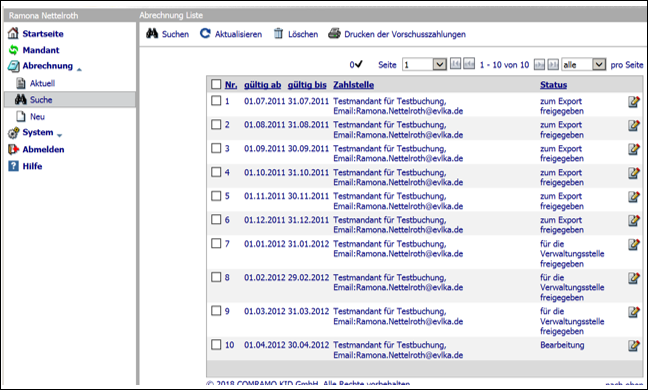The width and height of the screenshot is (648, 390).
Task: Open the 'alle' per-page dropdown
Action: click(584, 64)
